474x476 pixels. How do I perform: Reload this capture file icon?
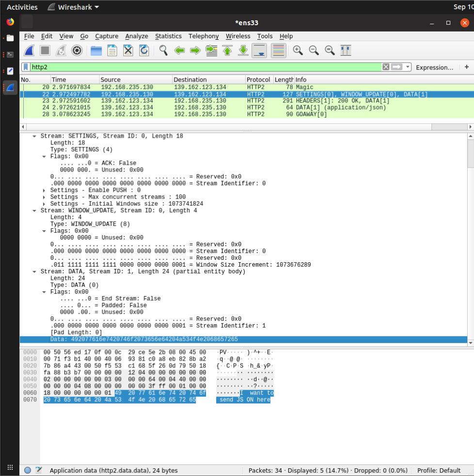[x=144, y=50]
